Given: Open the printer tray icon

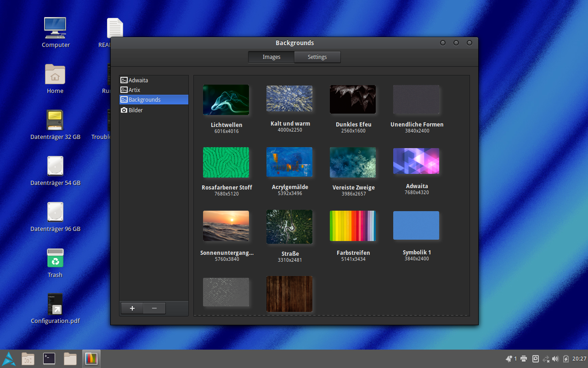Looking at the screenshot, I should click(524, 359).
